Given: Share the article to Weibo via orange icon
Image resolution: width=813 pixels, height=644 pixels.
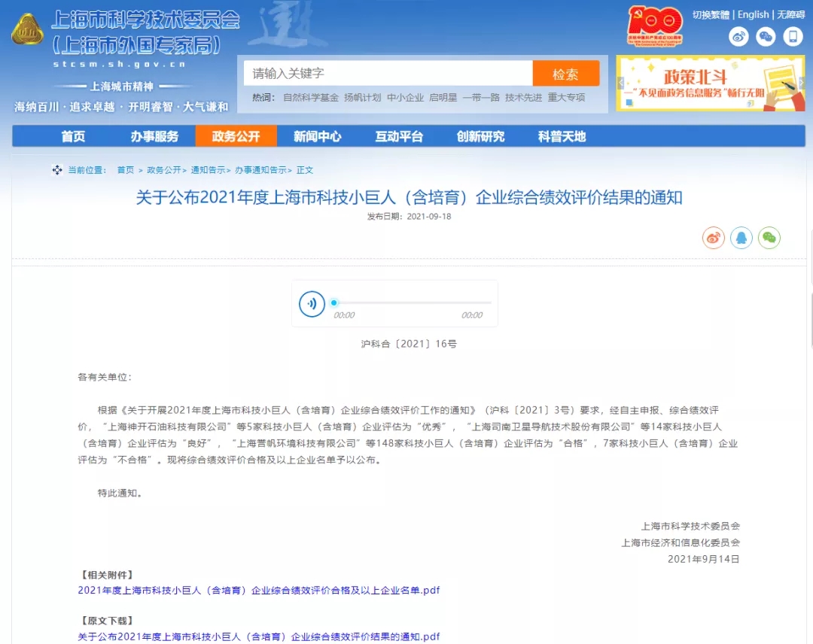Looking at the screenshot, I should click(713, 238).
